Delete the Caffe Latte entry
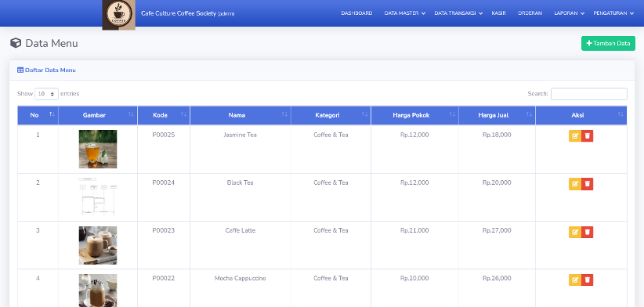Viewport: 644px width, 307px height. 588,232
